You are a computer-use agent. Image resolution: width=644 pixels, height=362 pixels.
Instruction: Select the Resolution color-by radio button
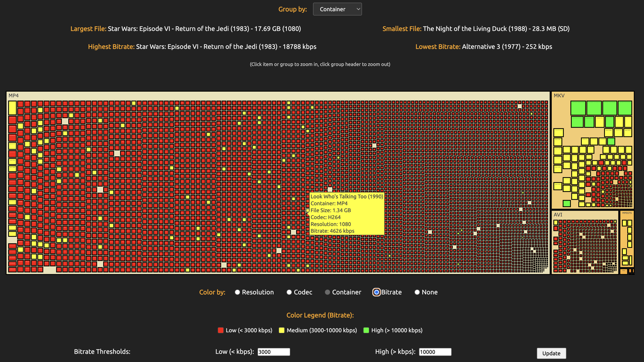click(237, 292)
